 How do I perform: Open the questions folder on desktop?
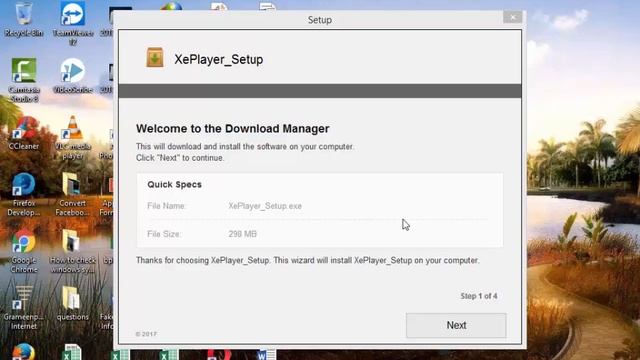[x=72, y=304]
